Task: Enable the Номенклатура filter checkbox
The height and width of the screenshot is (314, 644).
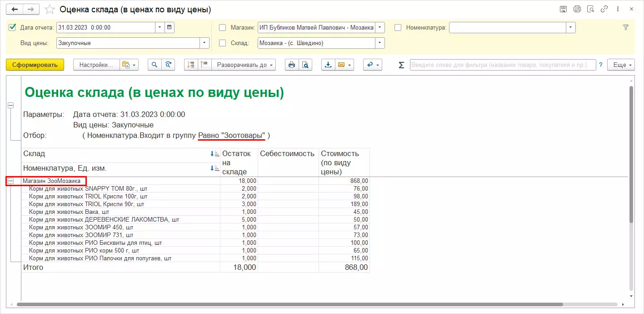Action: pos(398,27)
